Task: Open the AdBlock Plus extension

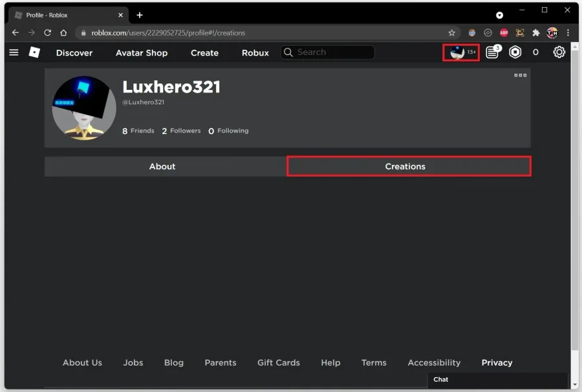Action: pyautogui.click(x=504, y=32)
